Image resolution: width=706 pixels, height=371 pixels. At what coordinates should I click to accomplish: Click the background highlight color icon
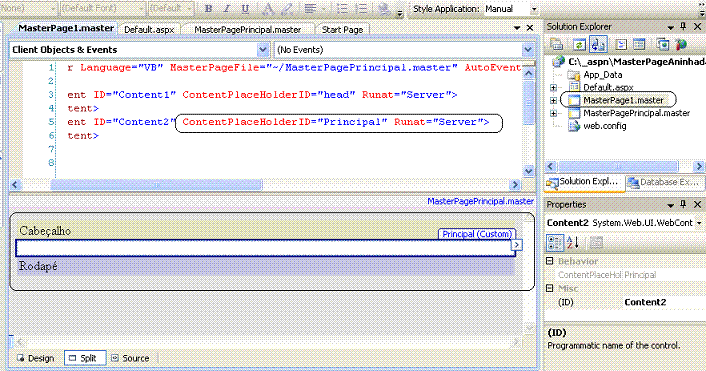tap(287, 9)
